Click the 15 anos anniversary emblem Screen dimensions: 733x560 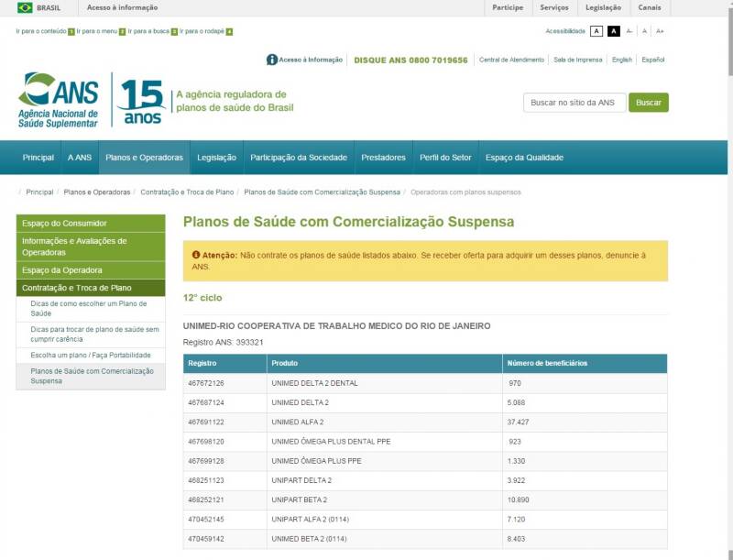141,101
